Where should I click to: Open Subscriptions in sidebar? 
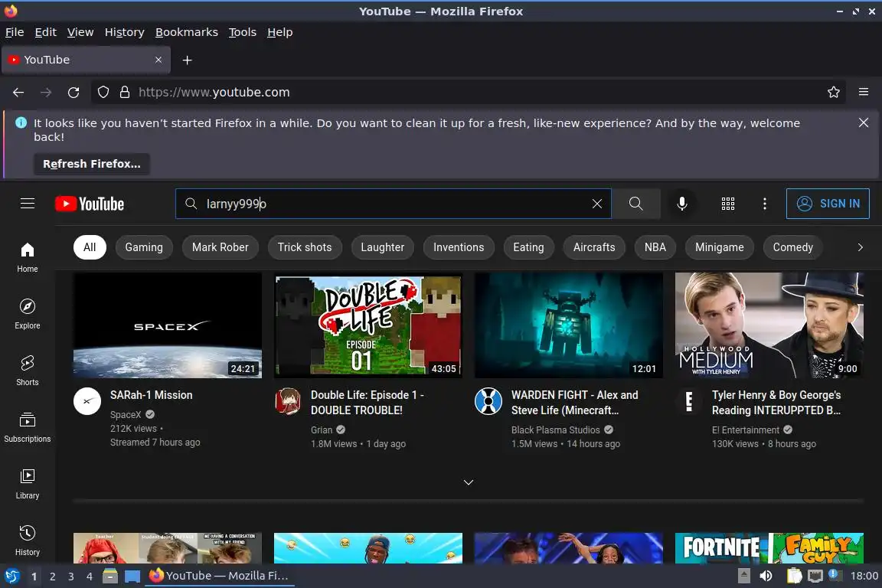[28, 427]
